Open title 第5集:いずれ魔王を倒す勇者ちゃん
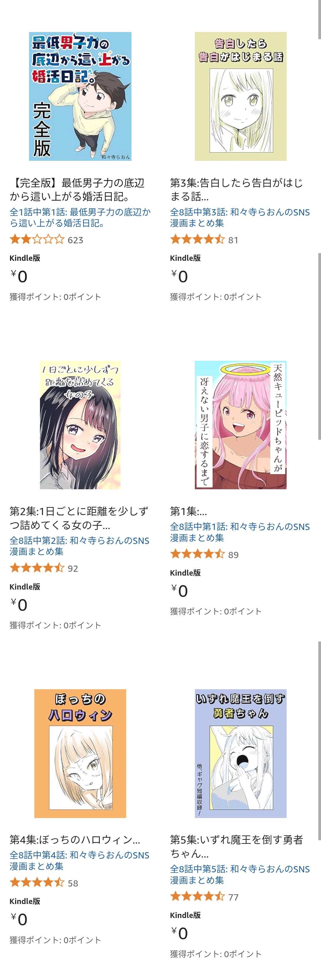This screenshot has height=980, width=321. [x=236, y=846]
